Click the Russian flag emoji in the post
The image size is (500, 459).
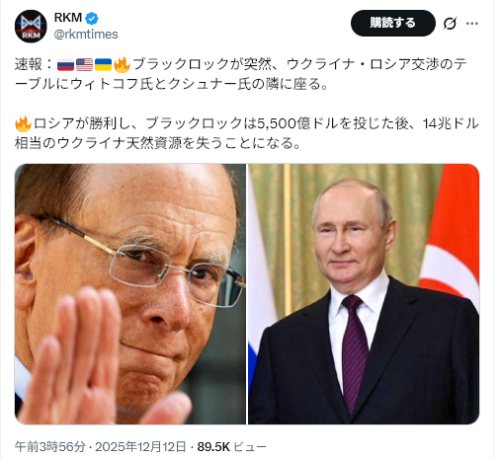pos(65,64)
